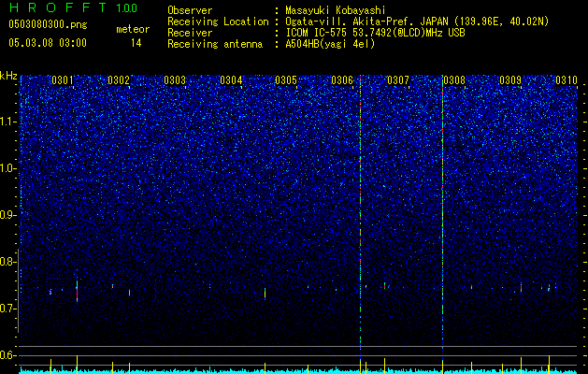The height and width of the screenshot is (374, 588).
Task: Click the 0304 time marker
Action: click(231, 80)
